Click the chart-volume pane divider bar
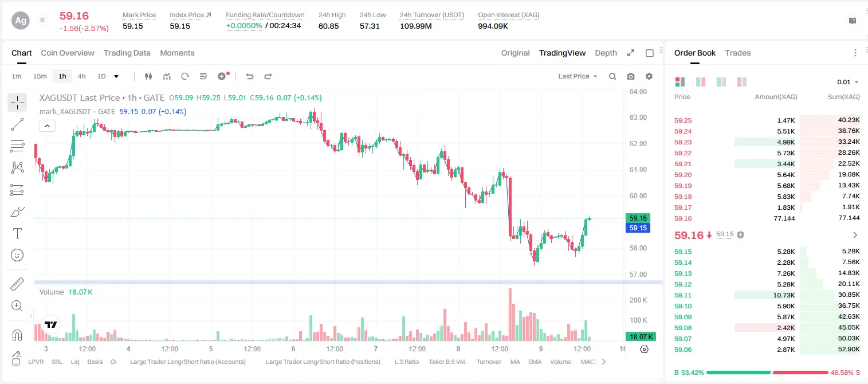 point(348,282)
